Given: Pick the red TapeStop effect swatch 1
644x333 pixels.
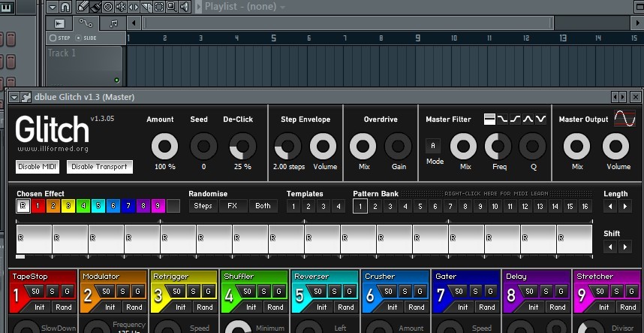Looking at the screenshot, I should point(38,206).
